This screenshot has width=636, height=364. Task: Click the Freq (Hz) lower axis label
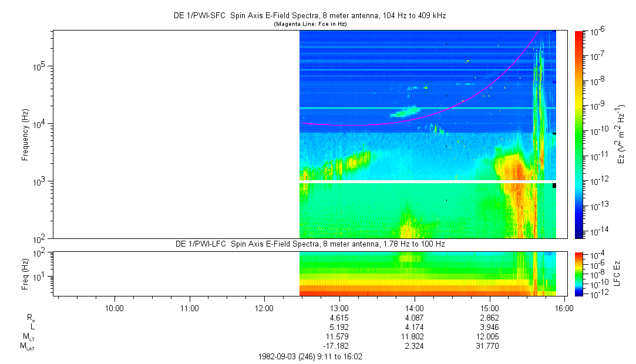pos(25,274)
